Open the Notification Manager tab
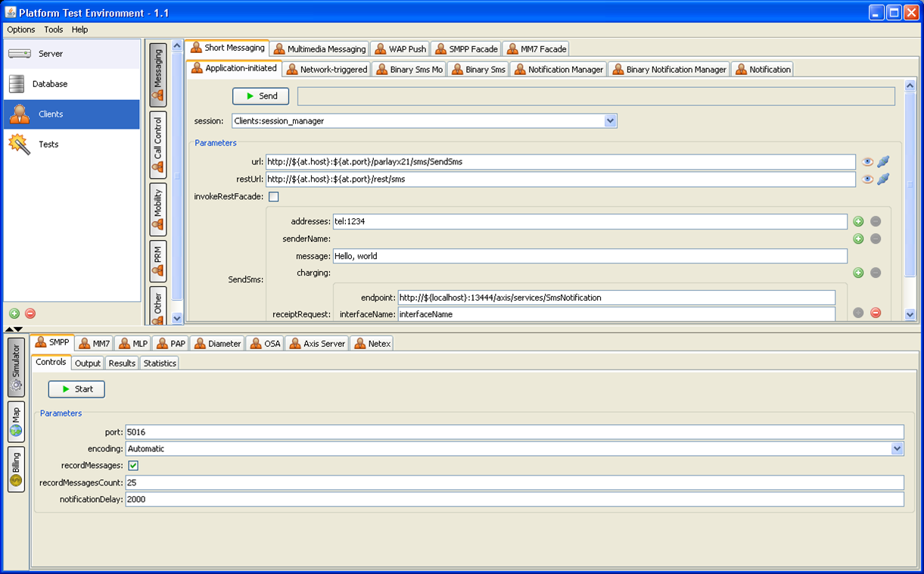 pos(558,69)
